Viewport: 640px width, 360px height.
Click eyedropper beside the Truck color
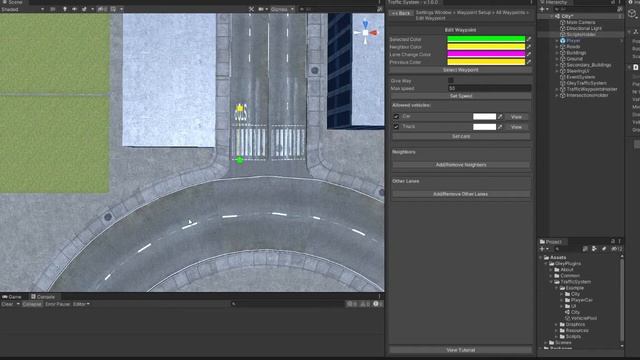coord(500,127)
